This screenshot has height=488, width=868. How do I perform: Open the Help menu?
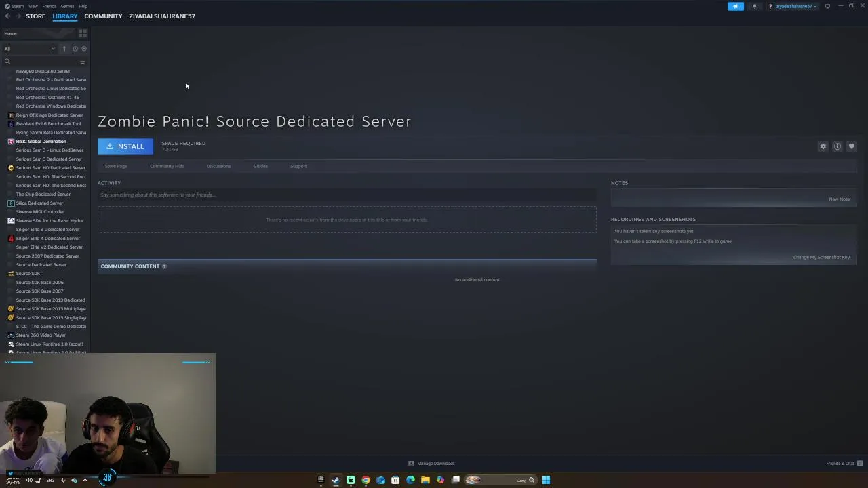[x=83, y=6]
